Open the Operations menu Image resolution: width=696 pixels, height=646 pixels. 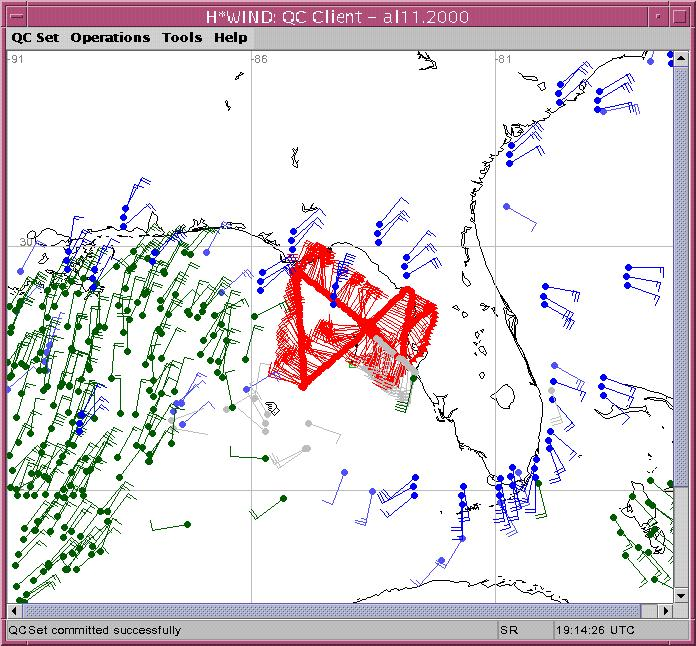110,38
